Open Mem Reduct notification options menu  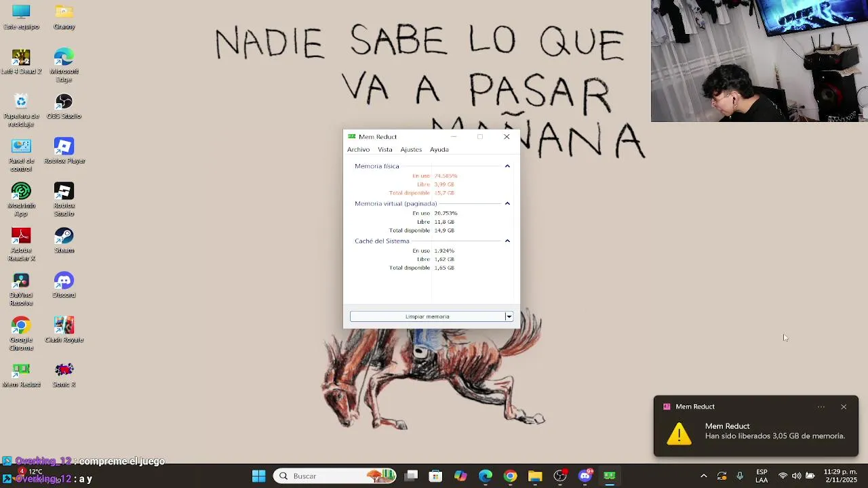821,407
